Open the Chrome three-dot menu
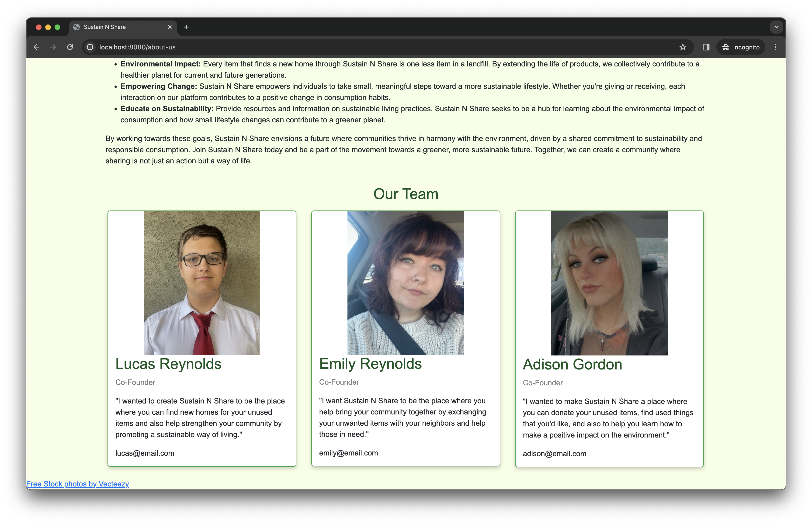Image resolution: width=812 pixels, height=524 pixels. pos(776,47)
